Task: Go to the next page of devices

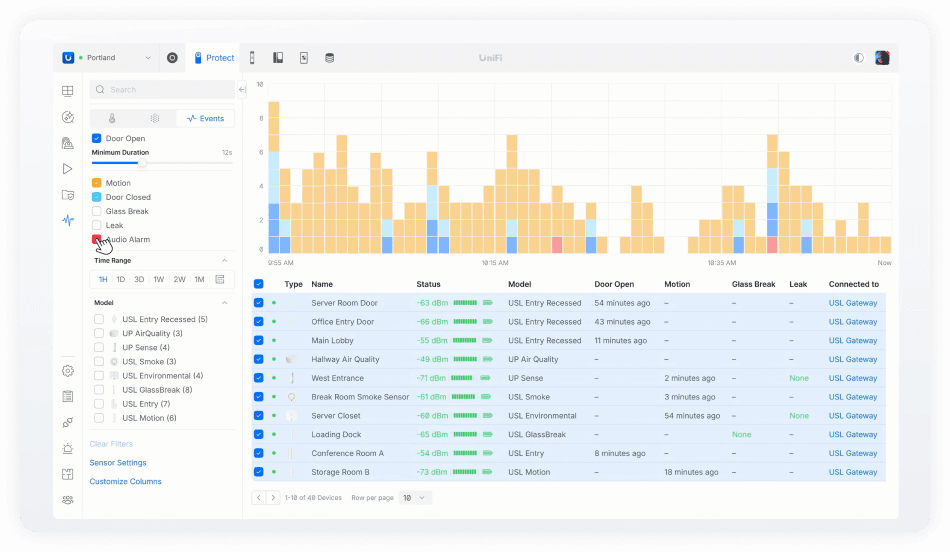Action: pyautogui.click(x=273, y=497)
